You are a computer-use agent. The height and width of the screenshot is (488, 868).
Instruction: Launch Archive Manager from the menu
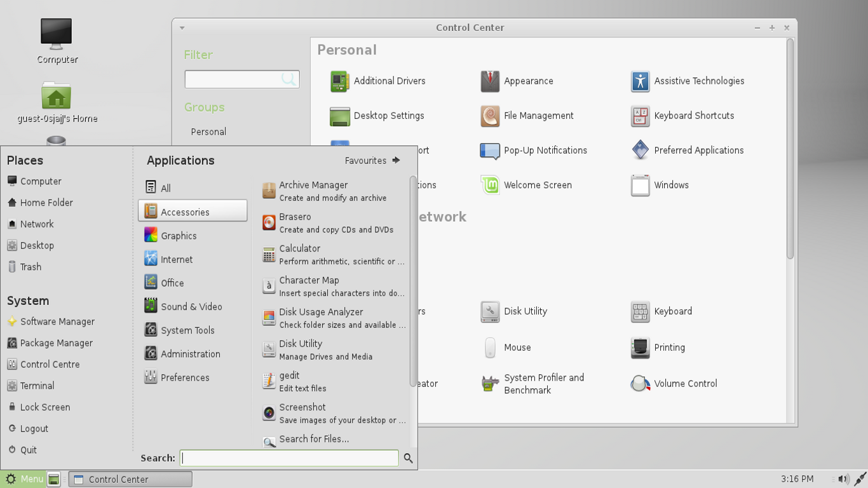[334, 191]
